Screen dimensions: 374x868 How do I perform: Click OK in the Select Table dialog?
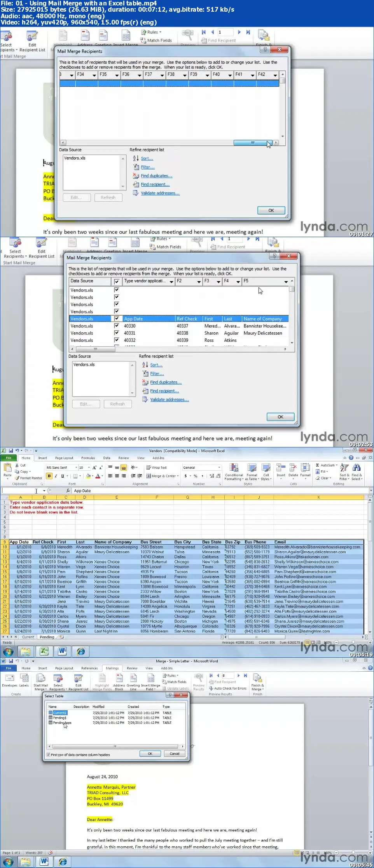tap(150, 754)
